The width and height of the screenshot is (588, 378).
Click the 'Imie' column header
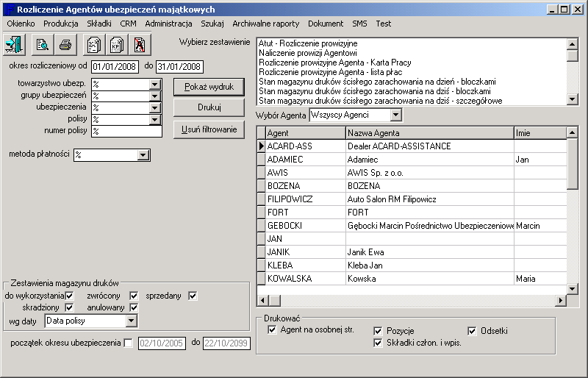pyautogui.click(x=540, y=133)
